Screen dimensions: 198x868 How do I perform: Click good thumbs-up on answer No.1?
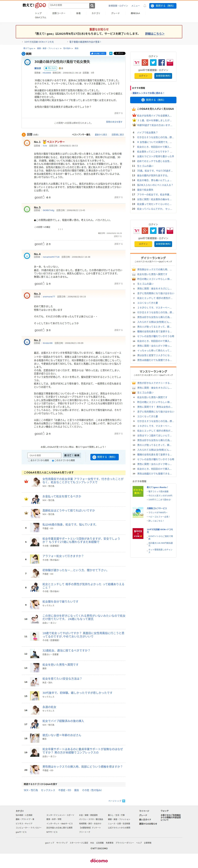coord(39,197)
